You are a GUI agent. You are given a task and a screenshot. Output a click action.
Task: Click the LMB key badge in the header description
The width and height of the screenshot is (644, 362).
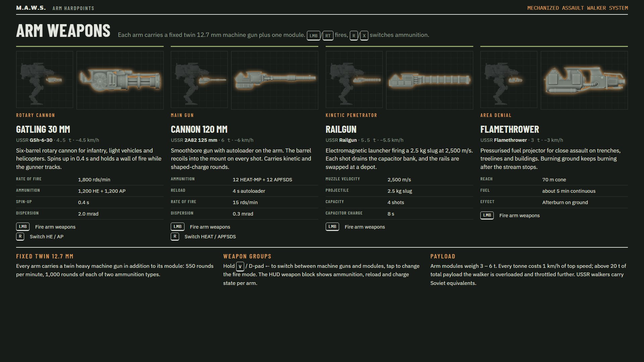(314, 36)
